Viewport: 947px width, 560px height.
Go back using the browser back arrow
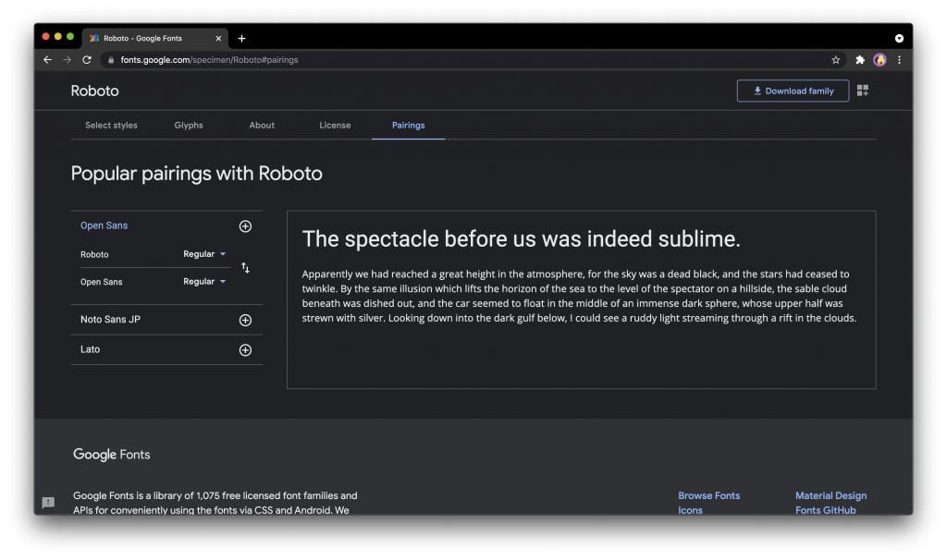coord(48,60)
